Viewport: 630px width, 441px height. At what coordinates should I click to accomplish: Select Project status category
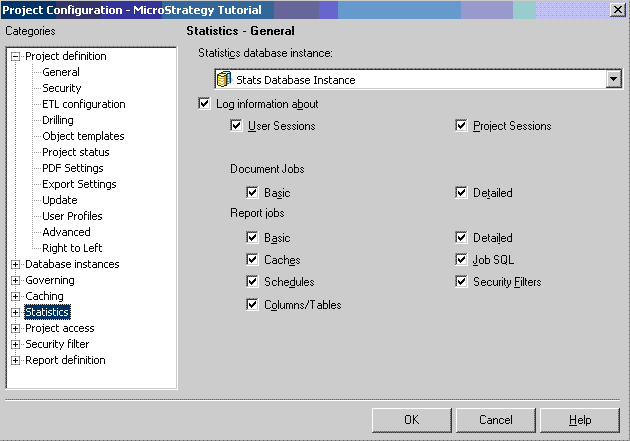click(x=76, y=152)
